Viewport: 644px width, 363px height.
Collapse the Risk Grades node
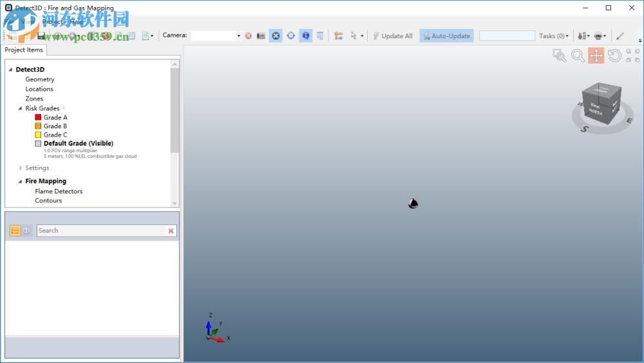[20, 108]
